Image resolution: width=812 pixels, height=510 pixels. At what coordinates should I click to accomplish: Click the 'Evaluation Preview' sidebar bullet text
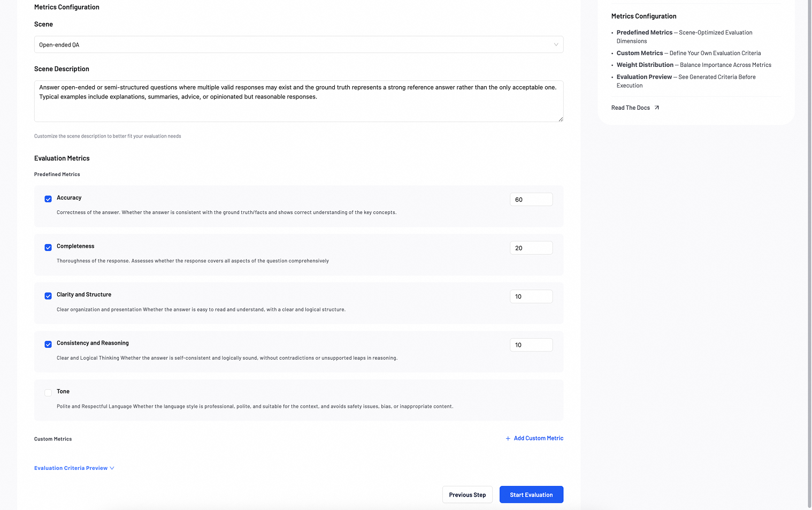tap(686, 81)
